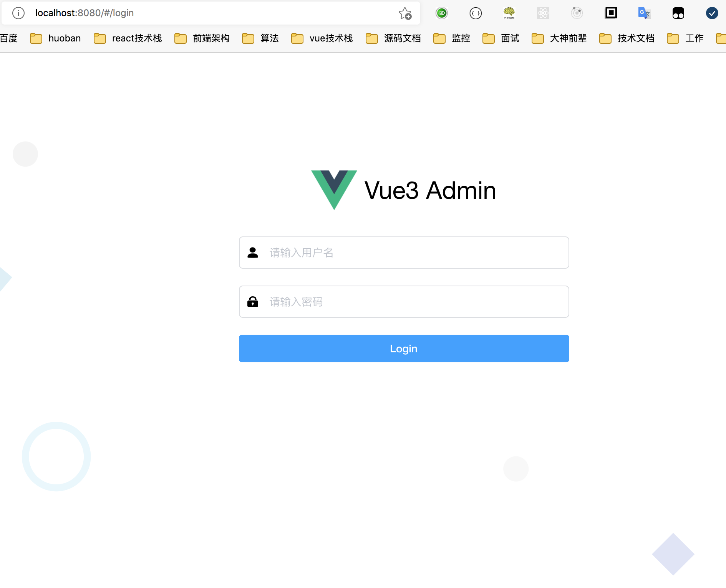
Task: Open the React DevTools extension icon
Action: [x=543, y=13]
